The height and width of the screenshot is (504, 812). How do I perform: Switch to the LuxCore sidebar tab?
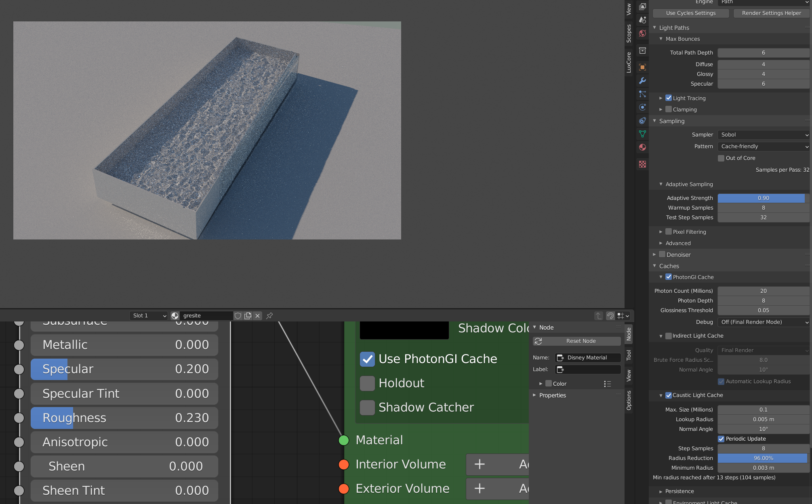tap(629, 63)
